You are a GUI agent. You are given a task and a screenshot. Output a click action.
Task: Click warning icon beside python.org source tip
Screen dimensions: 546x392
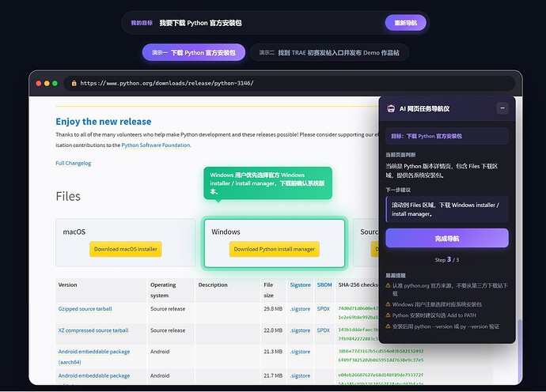coord(388,285)
